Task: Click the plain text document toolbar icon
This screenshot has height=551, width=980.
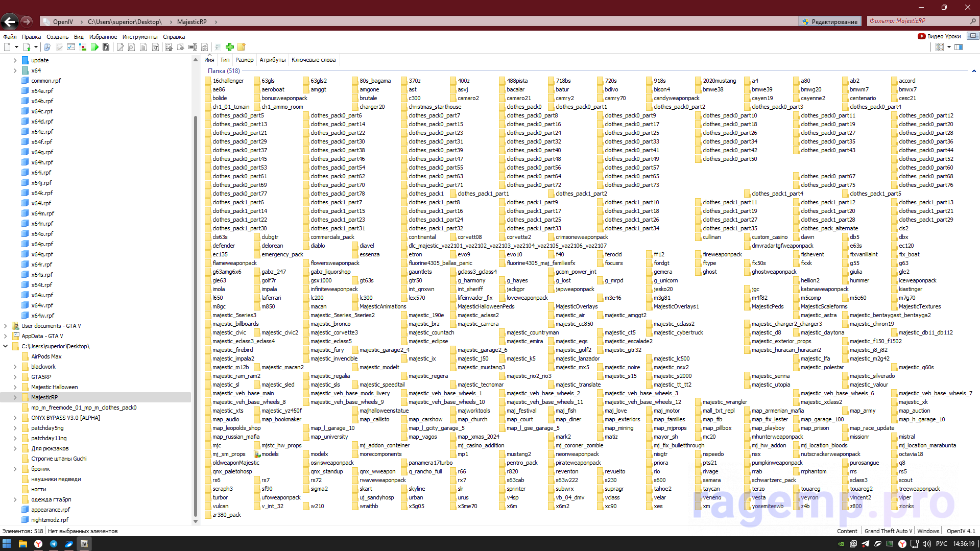Action: (143, 47)
